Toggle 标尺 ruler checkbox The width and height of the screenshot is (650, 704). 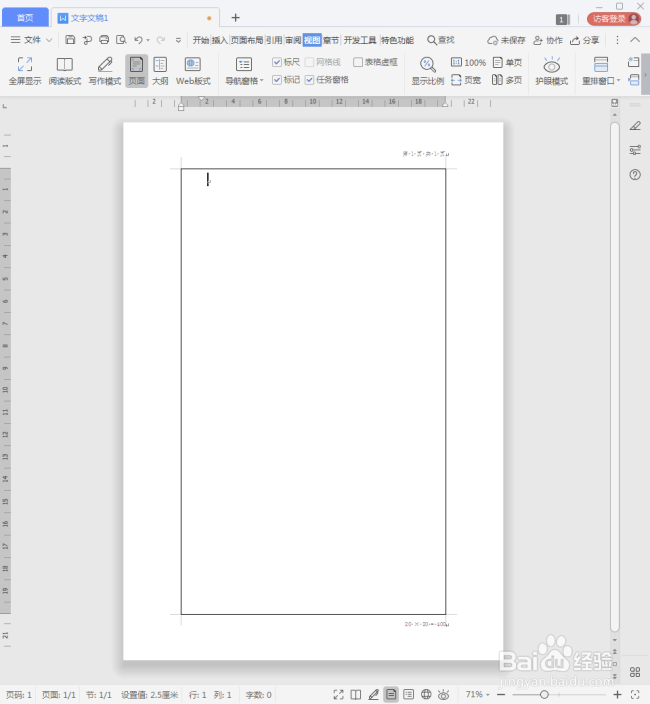coord(277,62)
